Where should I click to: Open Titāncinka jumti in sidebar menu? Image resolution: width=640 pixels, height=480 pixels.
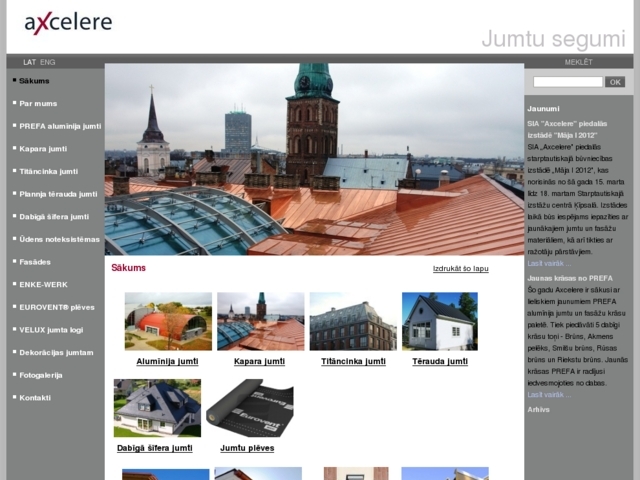coord(49,171)
